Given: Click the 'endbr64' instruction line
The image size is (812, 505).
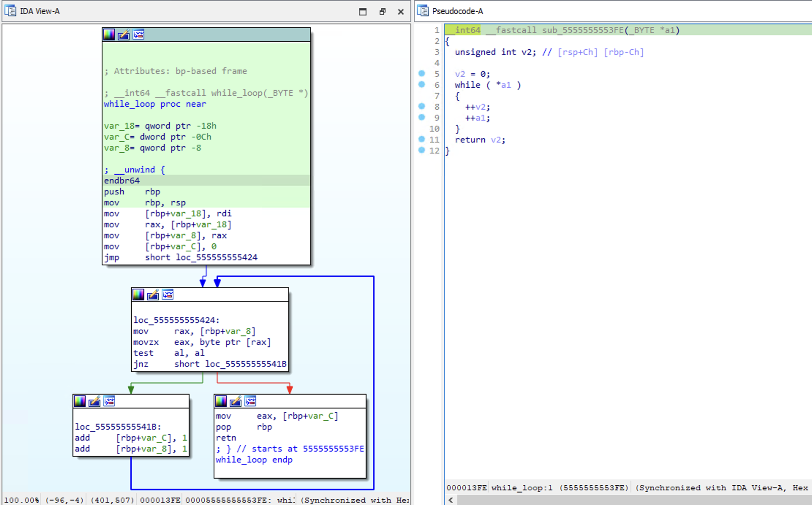Looking at the screenshot, I should (x=206, y=181).
